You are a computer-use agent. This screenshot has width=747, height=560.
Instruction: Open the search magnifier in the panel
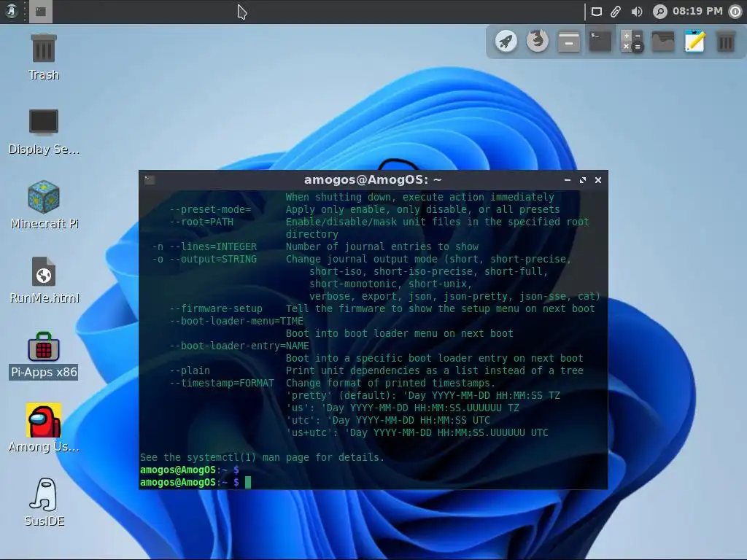click(x=659, y=12)
